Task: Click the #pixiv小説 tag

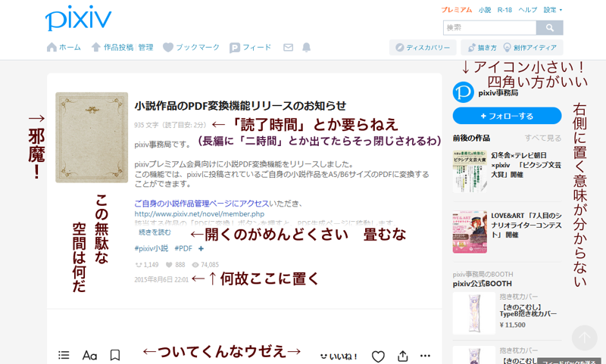Action: [x=151, y=248]
